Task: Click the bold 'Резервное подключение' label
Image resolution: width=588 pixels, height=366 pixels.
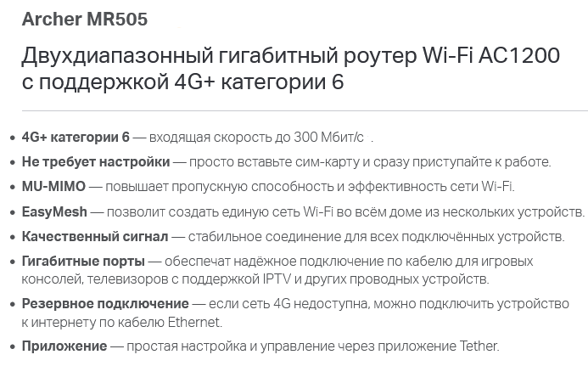Action: tap(105, 303)
